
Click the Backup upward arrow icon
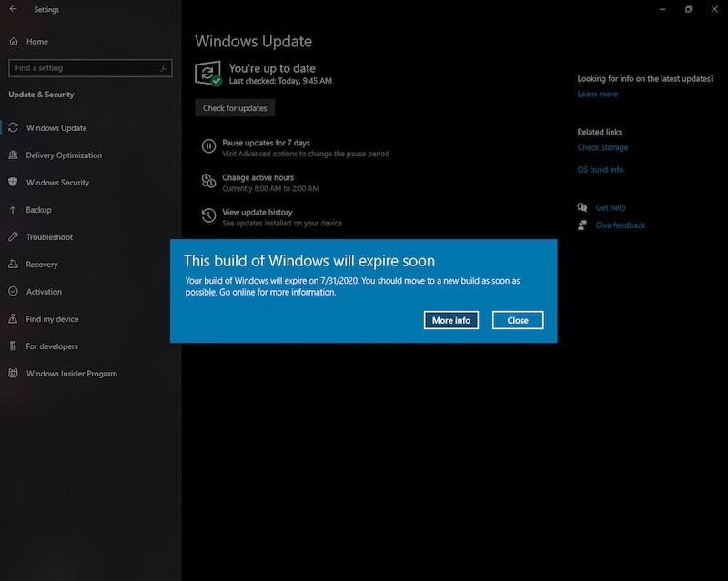coord(13,209)
